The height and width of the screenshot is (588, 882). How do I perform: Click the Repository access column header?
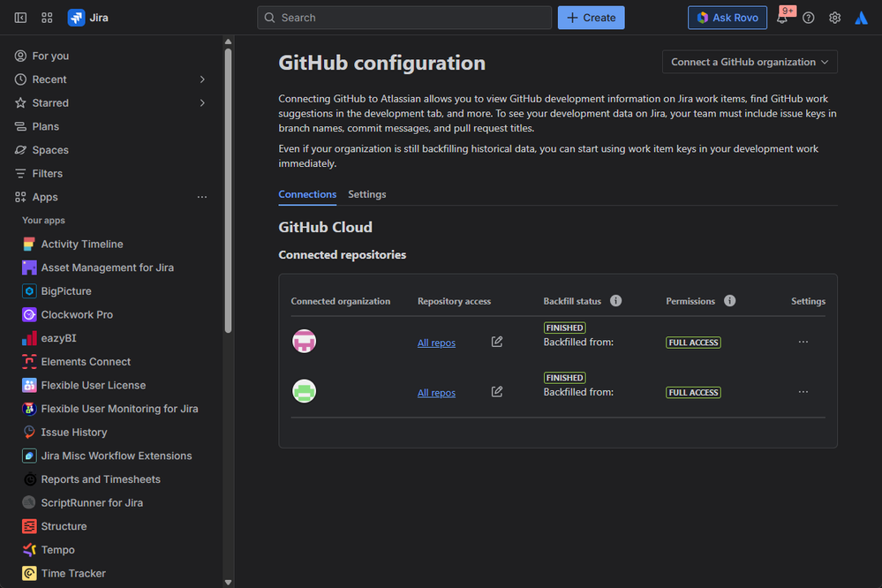pyautogui.click(x=454, y=301)
